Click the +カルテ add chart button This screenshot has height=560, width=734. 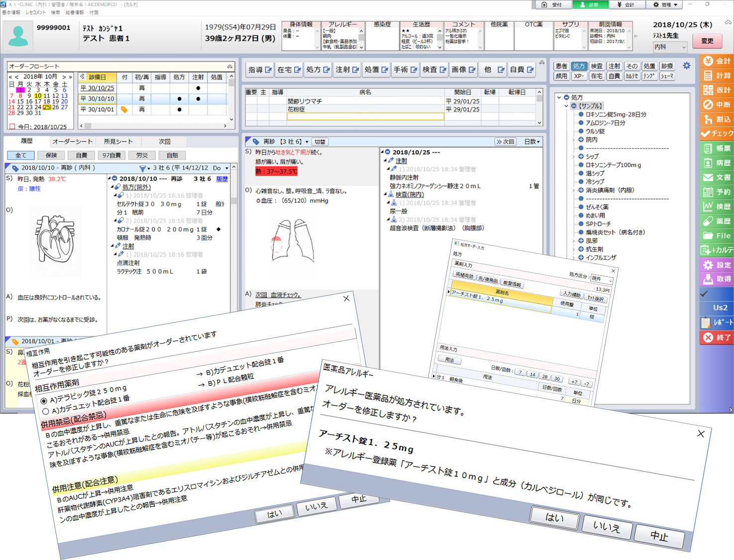[717, 250]
